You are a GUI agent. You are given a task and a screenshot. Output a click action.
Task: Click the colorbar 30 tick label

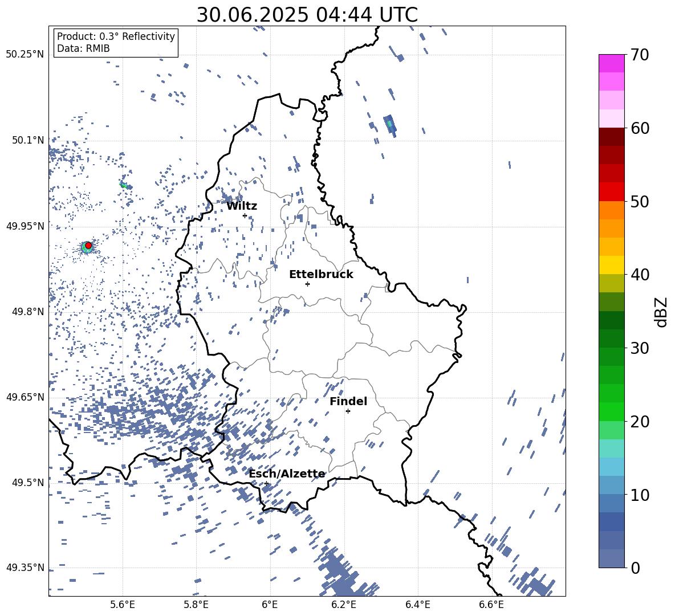tap(640, 348)
